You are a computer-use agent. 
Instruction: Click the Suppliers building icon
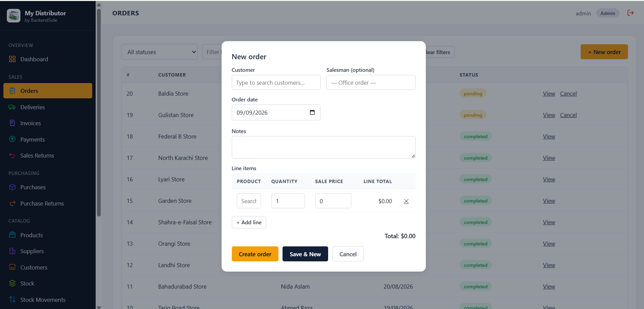click(12, 251)
